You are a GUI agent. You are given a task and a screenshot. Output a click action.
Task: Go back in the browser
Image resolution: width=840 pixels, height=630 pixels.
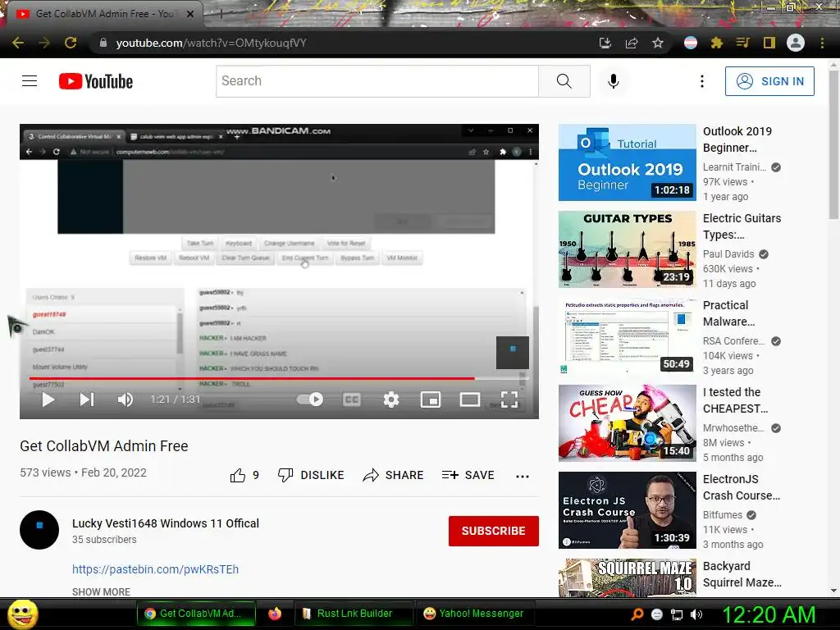[x=18, y=43]
